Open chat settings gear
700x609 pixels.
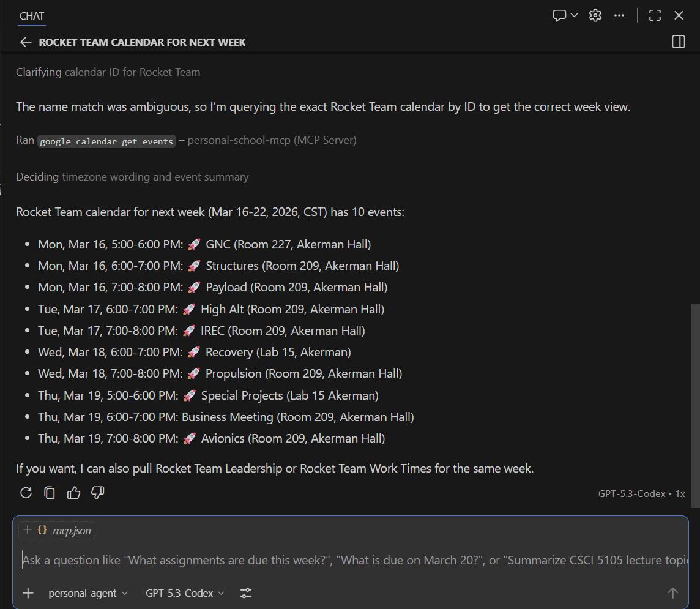(x=595, y=16)
